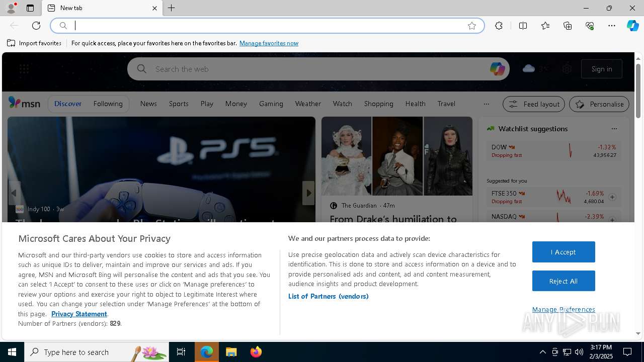644x362 pixels.
Task: Click Reject All cookies button
Action: coord(563,281)
